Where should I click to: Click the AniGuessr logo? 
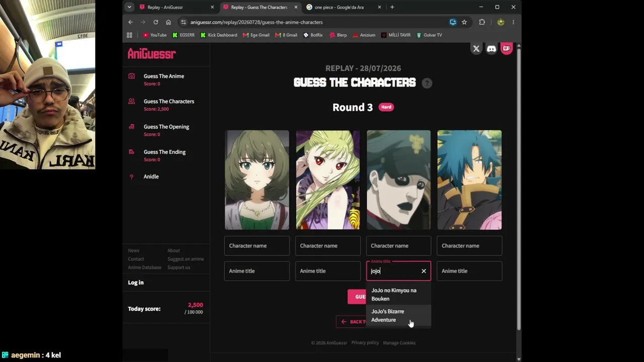click(151, 54)
